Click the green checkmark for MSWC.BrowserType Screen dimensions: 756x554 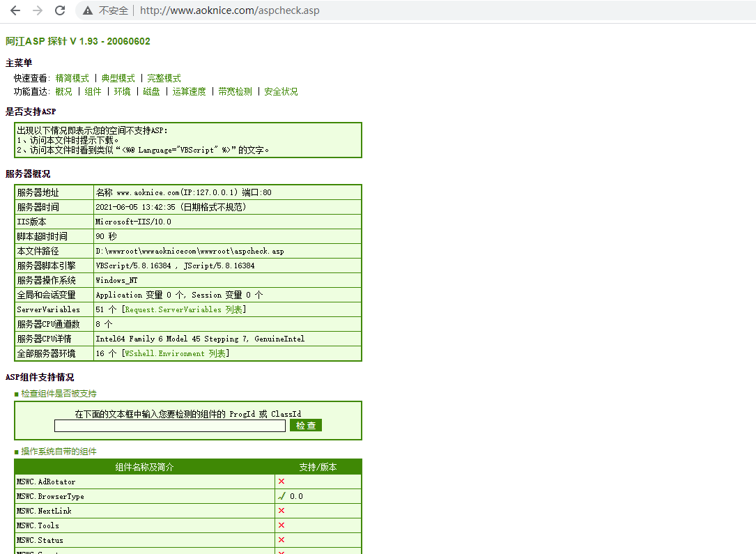click(x=281, y=496)
